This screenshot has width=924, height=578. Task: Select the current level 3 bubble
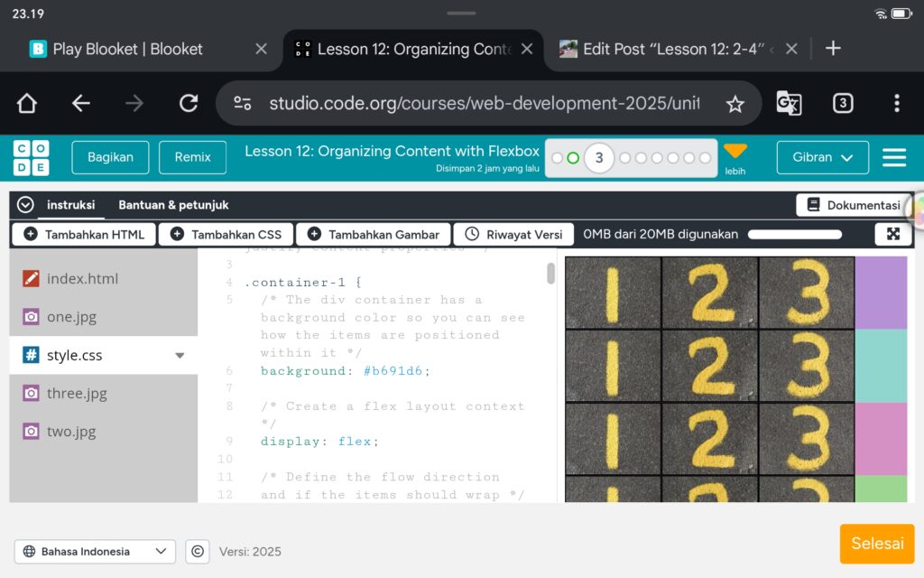click(x=598, y=158)
